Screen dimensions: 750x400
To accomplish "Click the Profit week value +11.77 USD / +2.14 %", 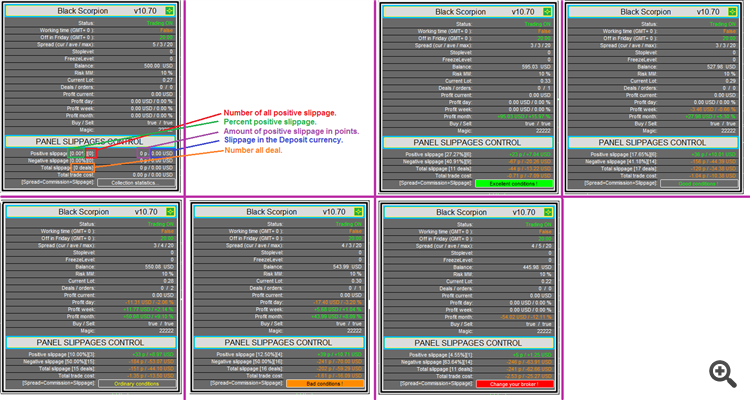I will 149,310.
